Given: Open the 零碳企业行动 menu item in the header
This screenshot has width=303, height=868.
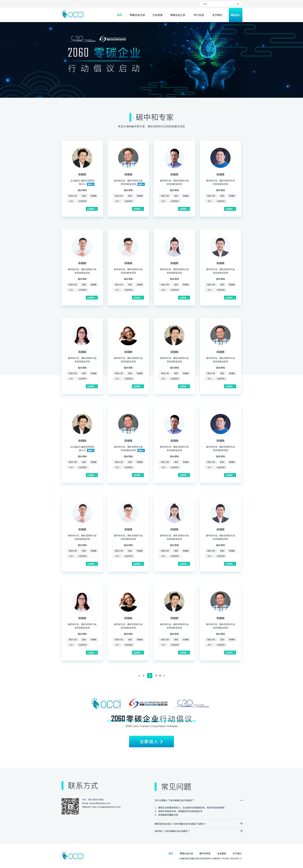Looking at the screenshot, I should 137,15.
